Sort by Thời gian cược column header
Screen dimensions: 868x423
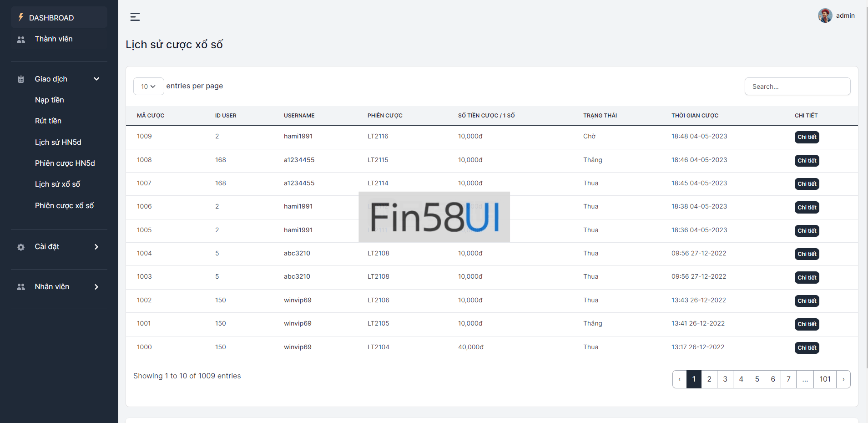pos(695,116)
